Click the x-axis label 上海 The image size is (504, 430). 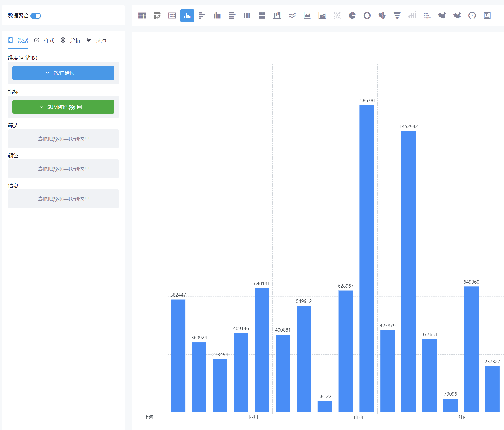click(x=149, y=417)
